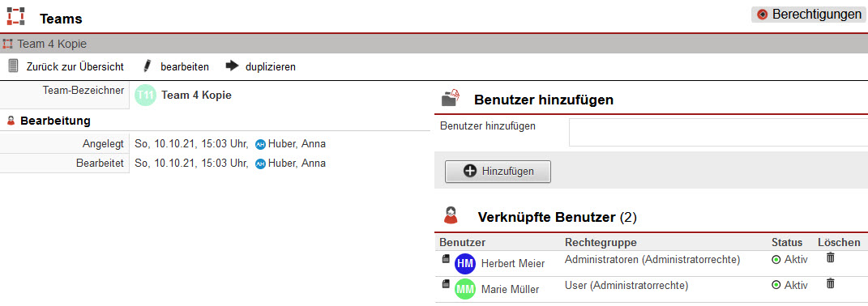The width and height of the screenshot is (868, 306).
Task: Delete Marie Müller with trash icon
Action: [831, 283]
